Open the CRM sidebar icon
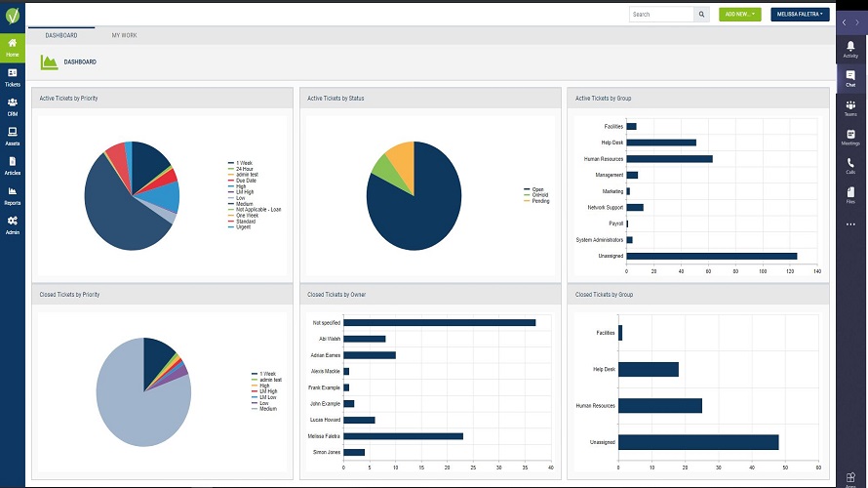 [12, 107]
